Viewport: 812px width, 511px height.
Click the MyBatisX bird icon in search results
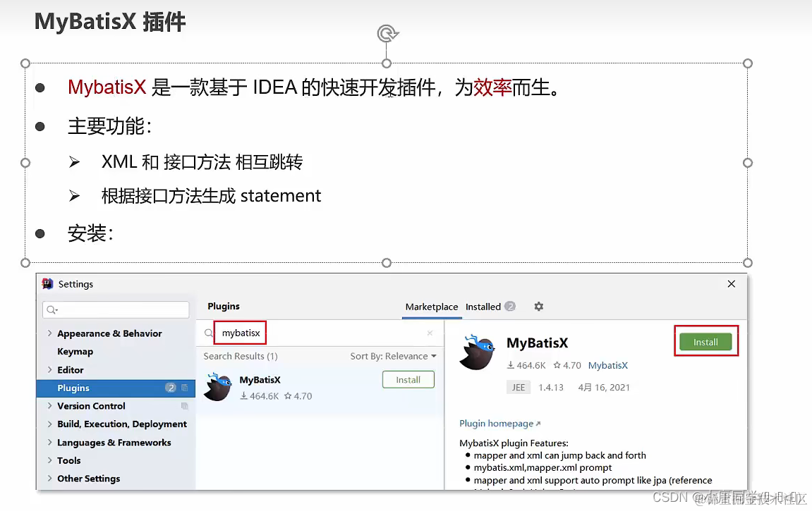coord(218,388)
